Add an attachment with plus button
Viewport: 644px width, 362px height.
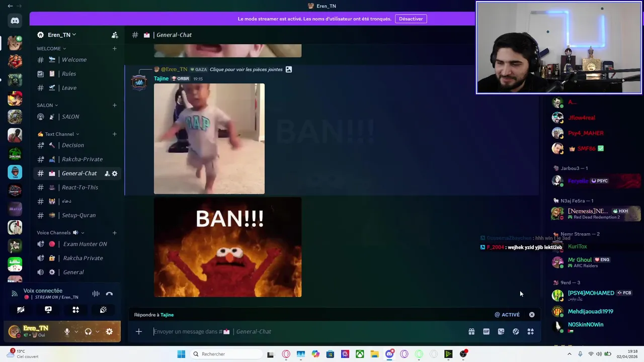coord(139,331)
